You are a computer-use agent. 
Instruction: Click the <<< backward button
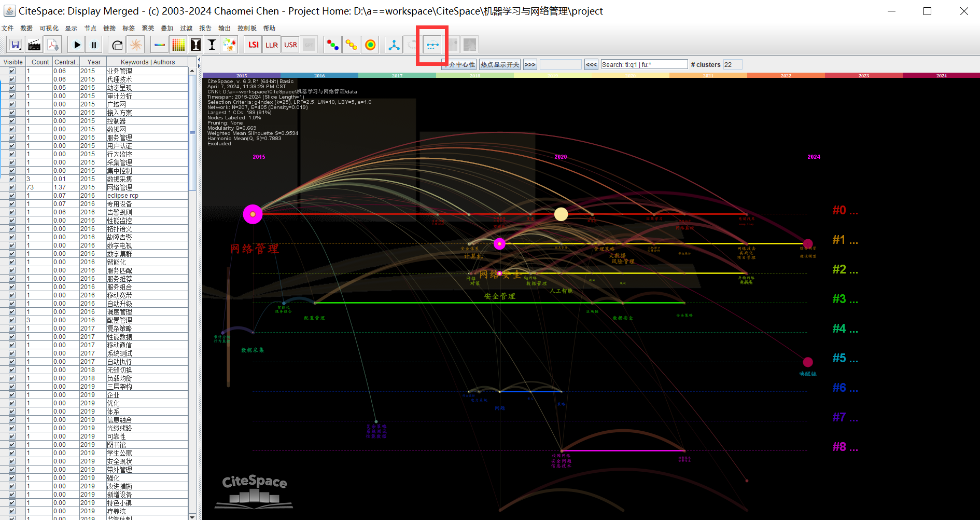[x=591, y=64]
